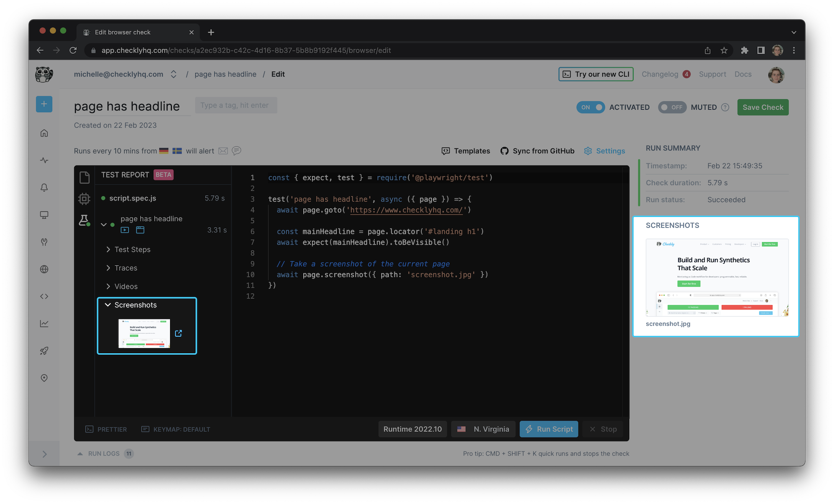Click the globe icon in the sidebar

click(44, 269)
